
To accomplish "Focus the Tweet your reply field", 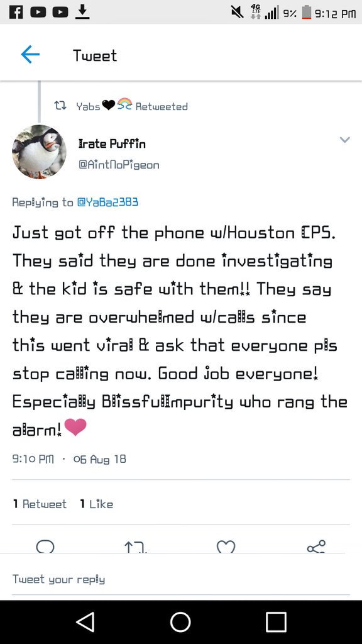I will click(180, 579).
